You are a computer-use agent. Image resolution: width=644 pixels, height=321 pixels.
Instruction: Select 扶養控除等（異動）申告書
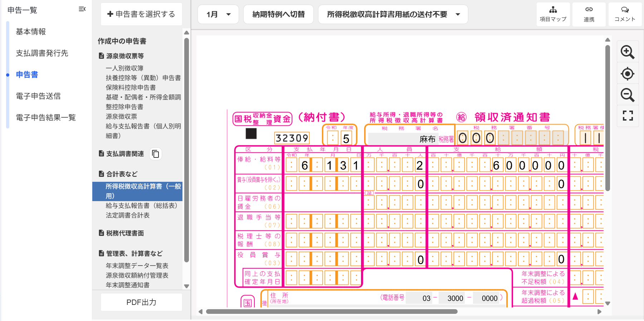point(143,78)
